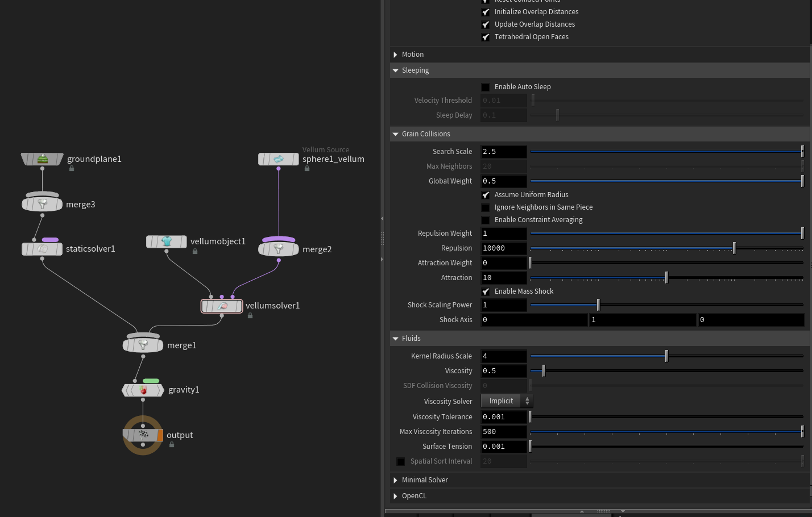Image resolution: width=812 pixels, height=517 pixels.
Task: Click the Shock Scaling Power slider
Action: point(666,305)
